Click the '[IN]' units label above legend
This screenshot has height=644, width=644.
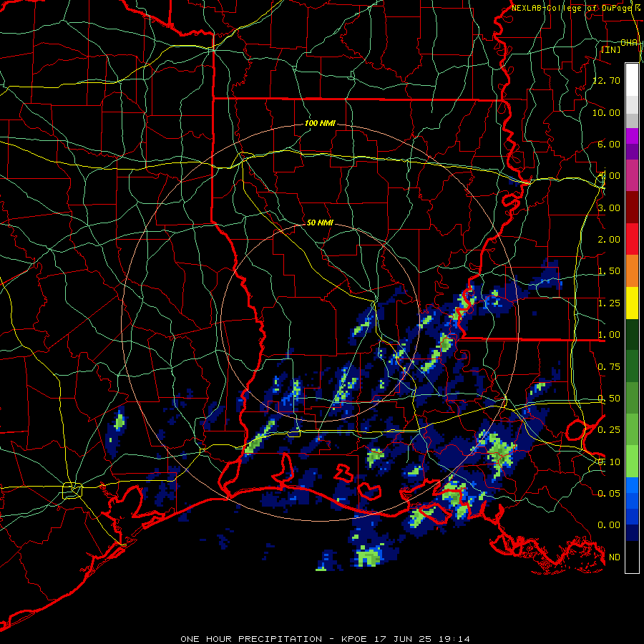click(610, 49)
